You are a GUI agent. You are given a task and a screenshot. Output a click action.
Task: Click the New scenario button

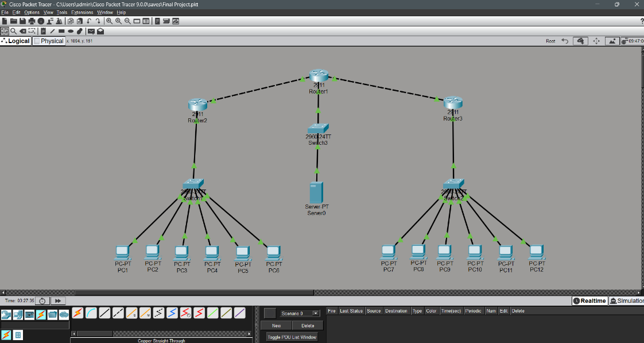pyautogui.click(x=277, y=325)
